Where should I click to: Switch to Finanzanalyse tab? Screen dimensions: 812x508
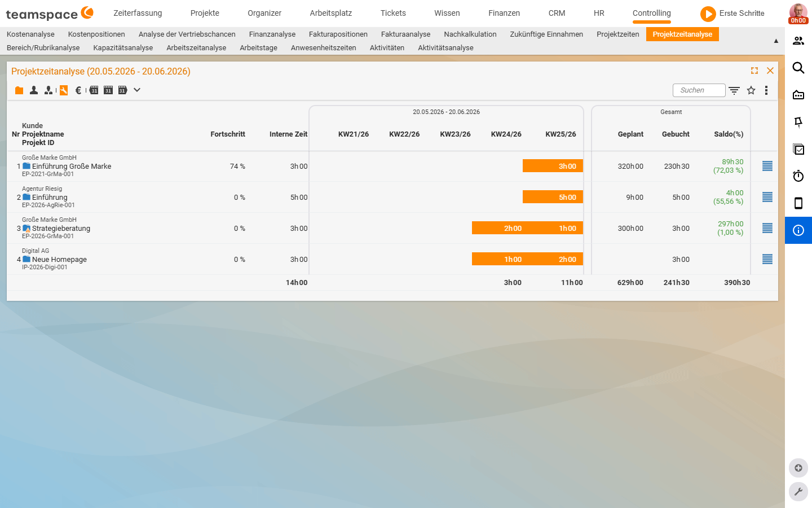(x=272, y=34)
